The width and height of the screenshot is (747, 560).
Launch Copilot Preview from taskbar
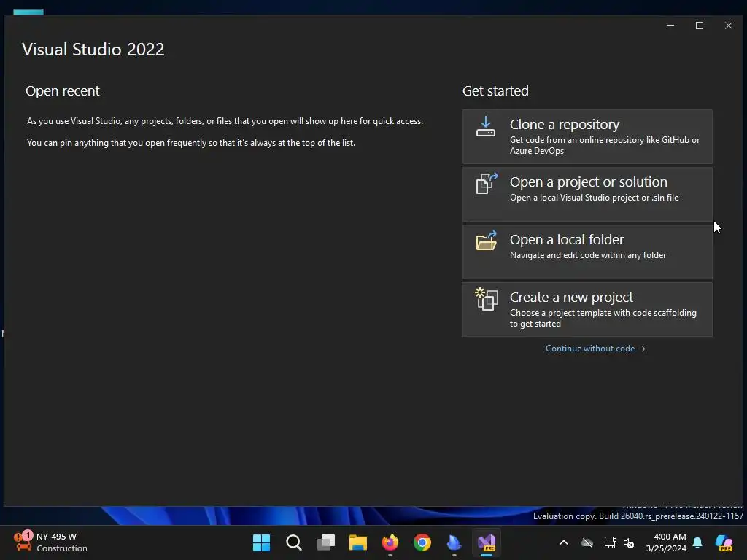(x=724, y=542)
